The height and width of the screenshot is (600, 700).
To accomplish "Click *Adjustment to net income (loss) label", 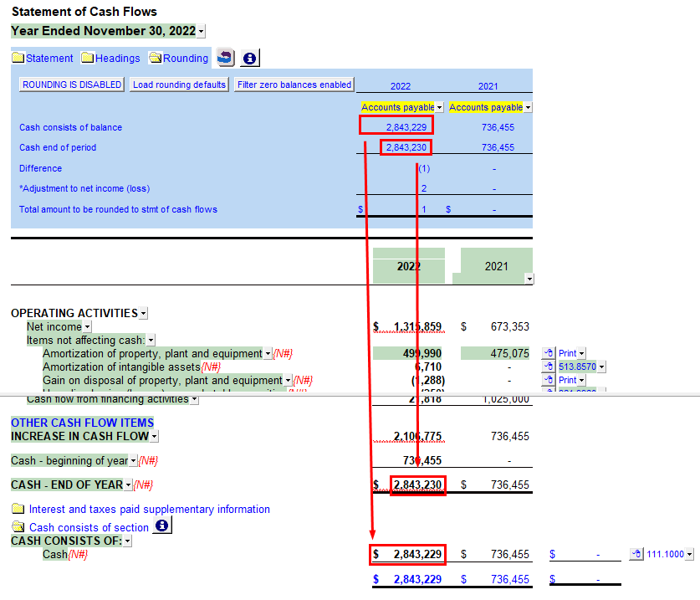I will pyautogui.click(x=84, y=188).
